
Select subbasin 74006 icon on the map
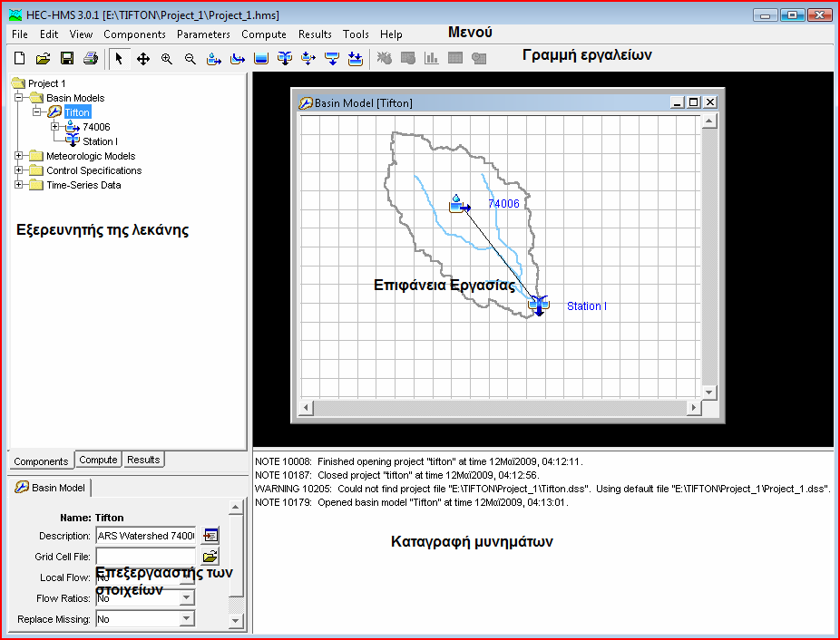click(x=459, y=205)
